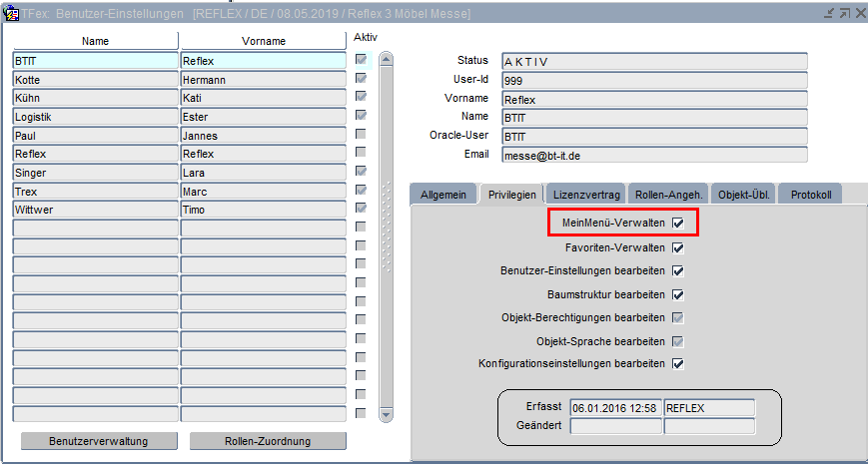Image resolution: width=868 pixels, height=464 pixels.
Task: Click the scroll up arrow of user list
Action: (x=385, y=60)
